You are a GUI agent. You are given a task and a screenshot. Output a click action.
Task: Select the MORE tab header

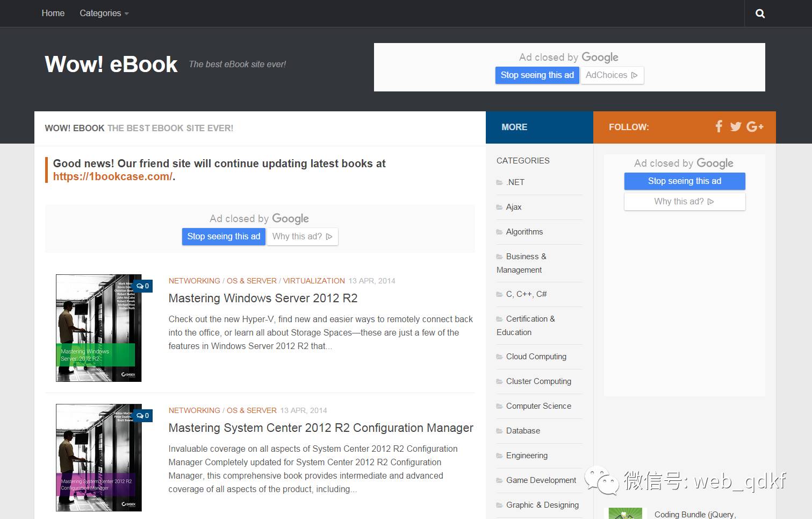point(514,127)
